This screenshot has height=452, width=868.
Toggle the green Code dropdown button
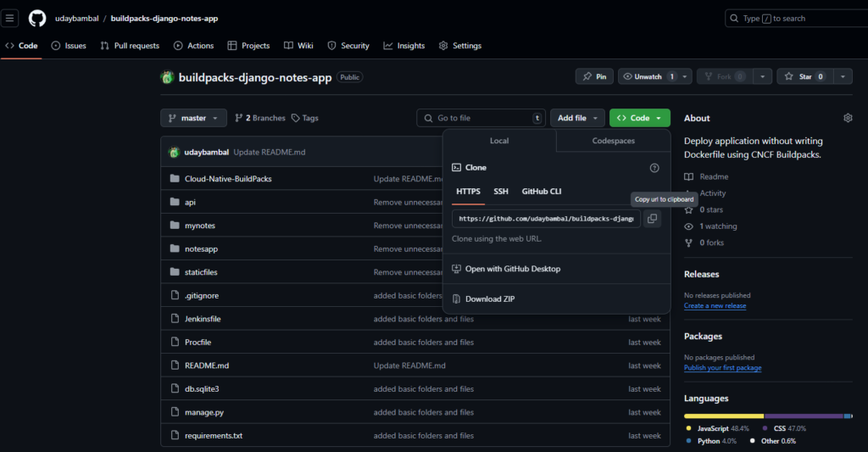[x=639, y=118]
